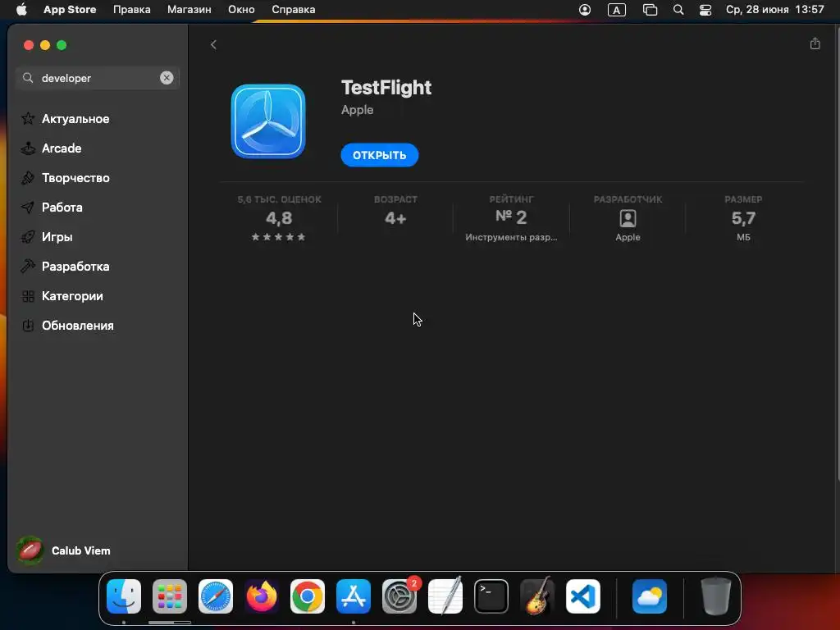840x630 pixels.
Task: View the 4+ age rating info
Action: click(395, 212)
